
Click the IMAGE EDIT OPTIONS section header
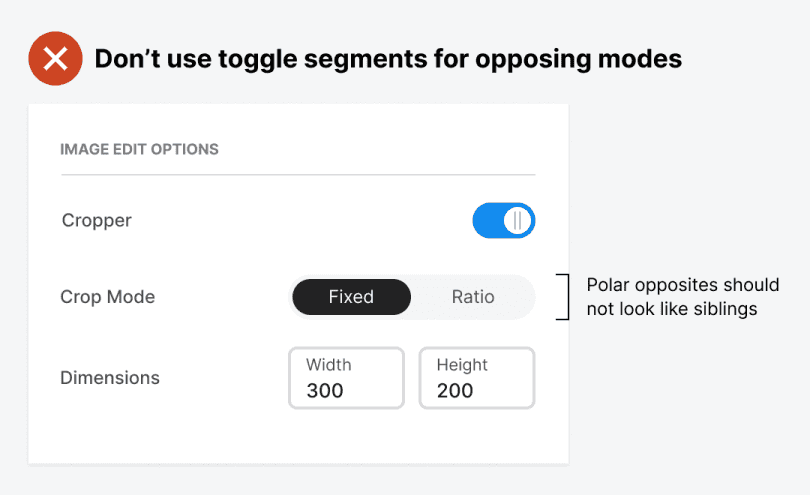(x=139, y=149)
